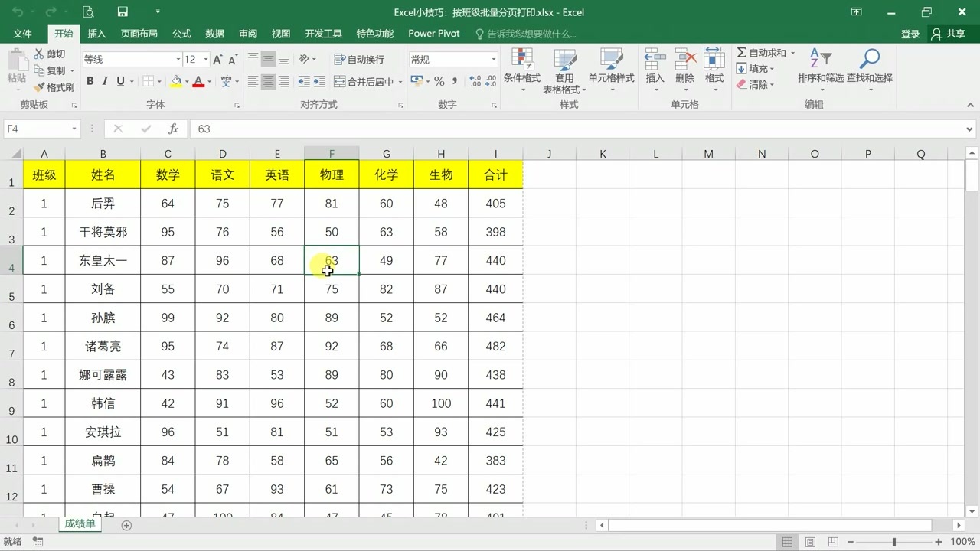Open the font color dropdown arrow
The width and height of the screenshot is (980, 551).
pos(209,82)
